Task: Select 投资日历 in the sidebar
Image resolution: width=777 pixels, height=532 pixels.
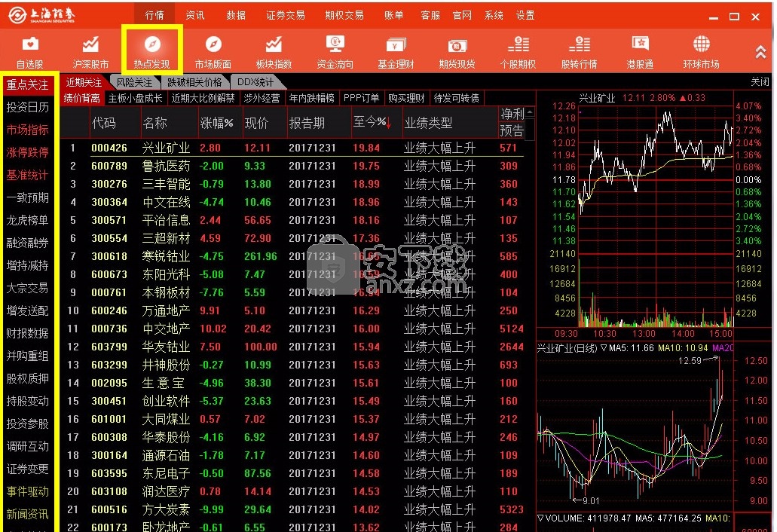Action: [28, 107]
